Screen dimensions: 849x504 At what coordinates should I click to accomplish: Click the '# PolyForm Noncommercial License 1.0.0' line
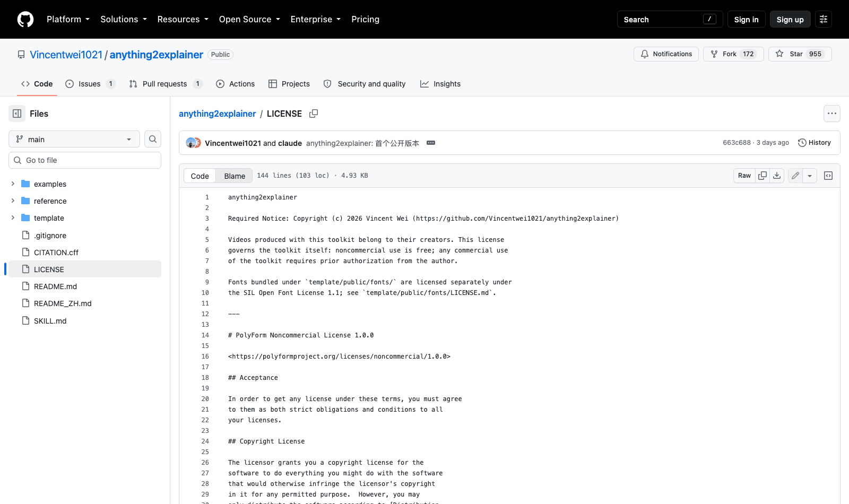[x=301, y=335]
